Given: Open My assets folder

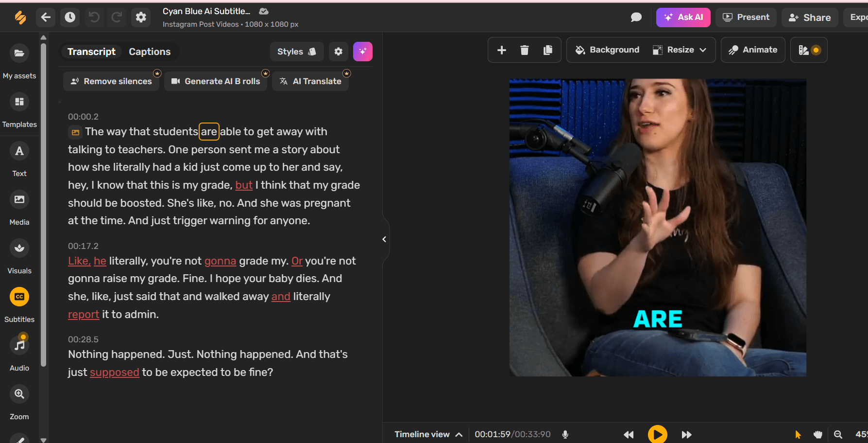Looking at the screenshot, I should 19,61.
